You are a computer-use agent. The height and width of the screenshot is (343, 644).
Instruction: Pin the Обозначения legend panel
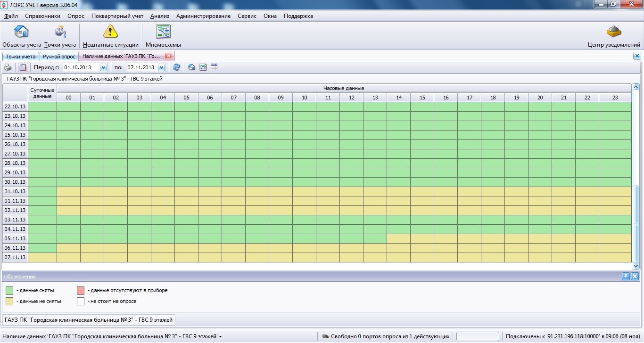626,277
